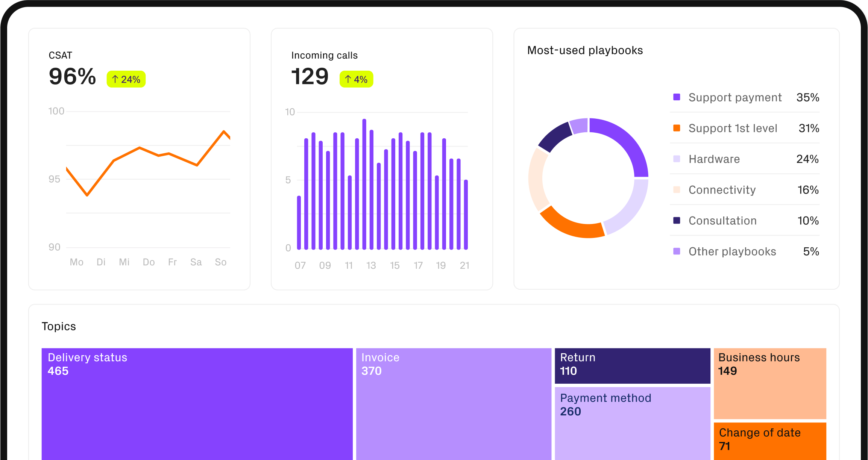This screenshot has width=868, height=460.
Task: Select the Incoming calls card header
Action: coord(324,55)
